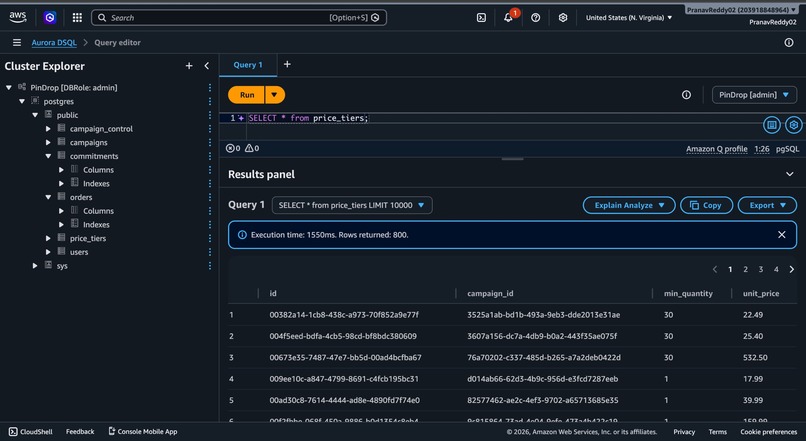Image resolution: width=806 pixels, height=441 pixels.
Task: Click the Explain Analyze button
Action: [629, 205]
